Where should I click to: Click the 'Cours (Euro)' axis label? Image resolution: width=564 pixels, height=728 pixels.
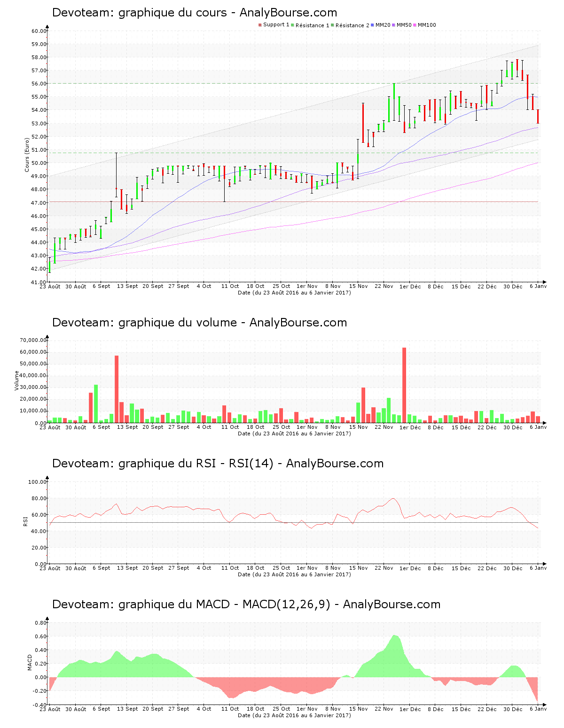pos(27,155)
